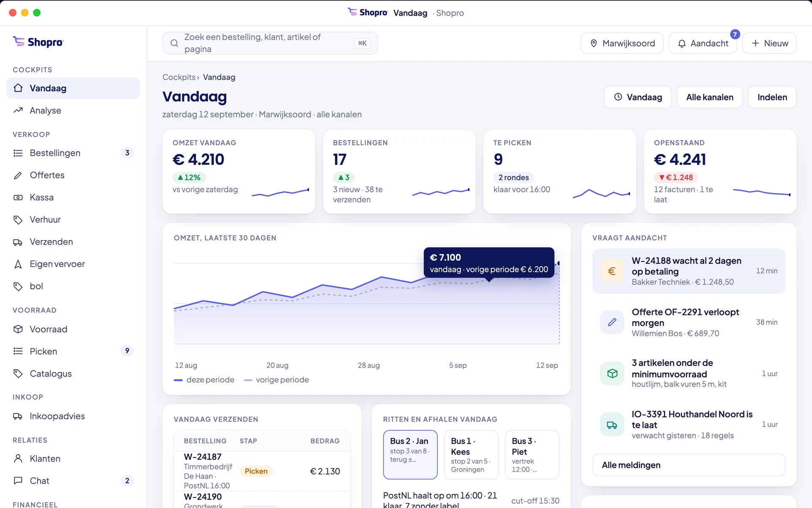Open the Te picken 9 card

point(560,172)
